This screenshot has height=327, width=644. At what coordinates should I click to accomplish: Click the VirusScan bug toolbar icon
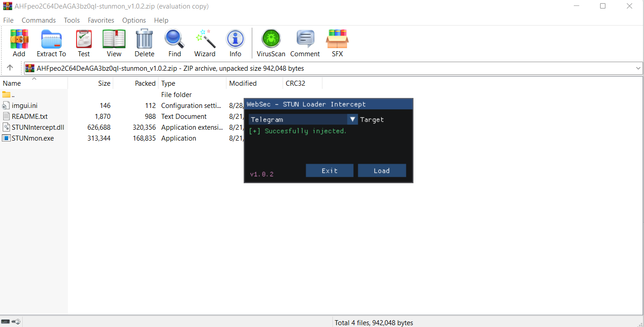[x=271, y=39]
